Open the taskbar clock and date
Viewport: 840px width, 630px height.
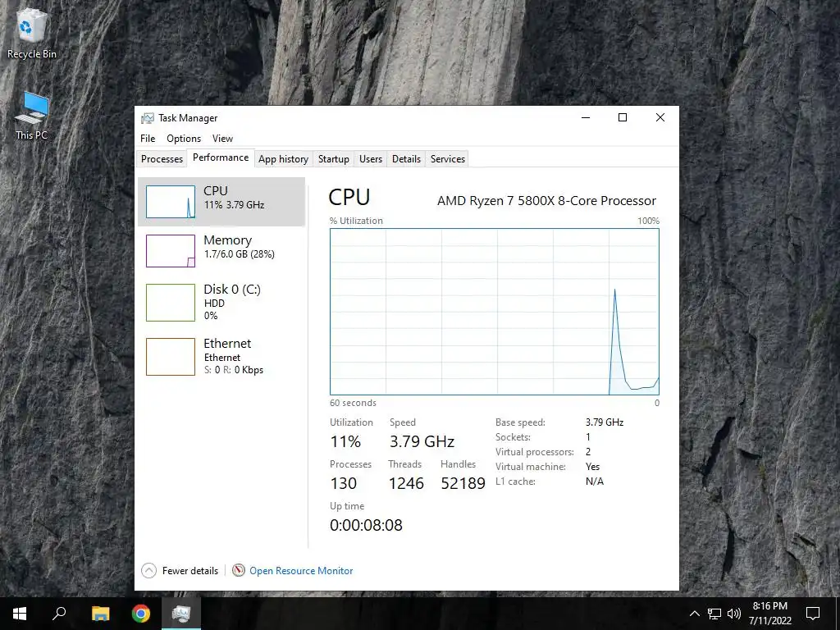coord(769,614)
